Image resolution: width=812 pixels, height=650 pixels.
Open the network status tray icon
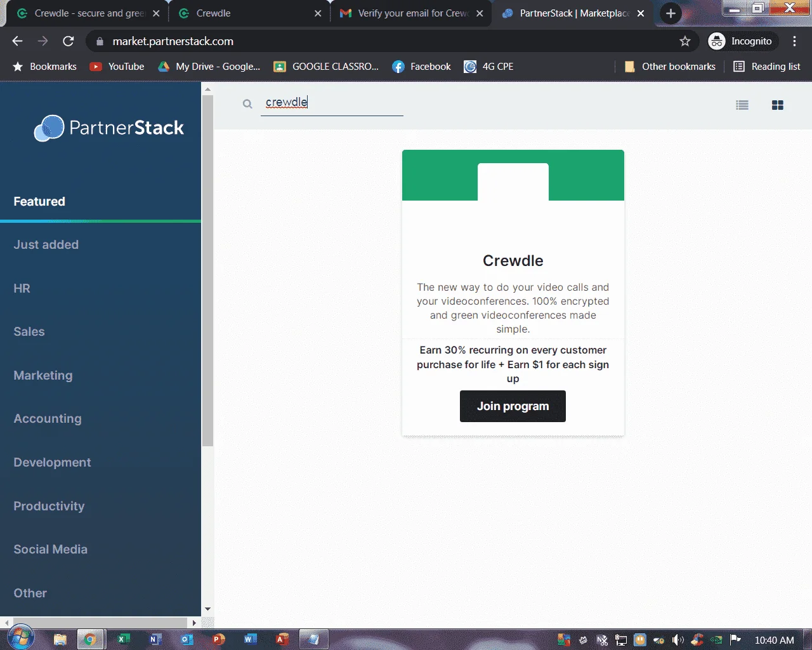(621, 640)
